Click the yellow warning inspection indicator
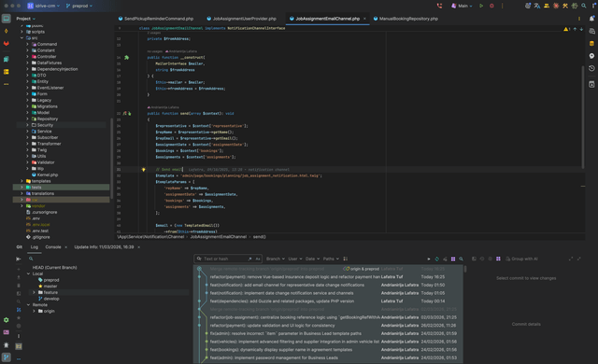Image resolution: width=598 pixels, height=364 pixels. pos(567,29)
